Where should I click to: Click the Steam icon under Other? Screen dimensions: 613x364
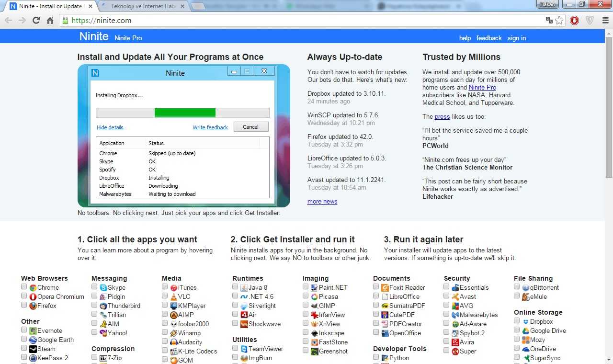[x=33, y=349]
